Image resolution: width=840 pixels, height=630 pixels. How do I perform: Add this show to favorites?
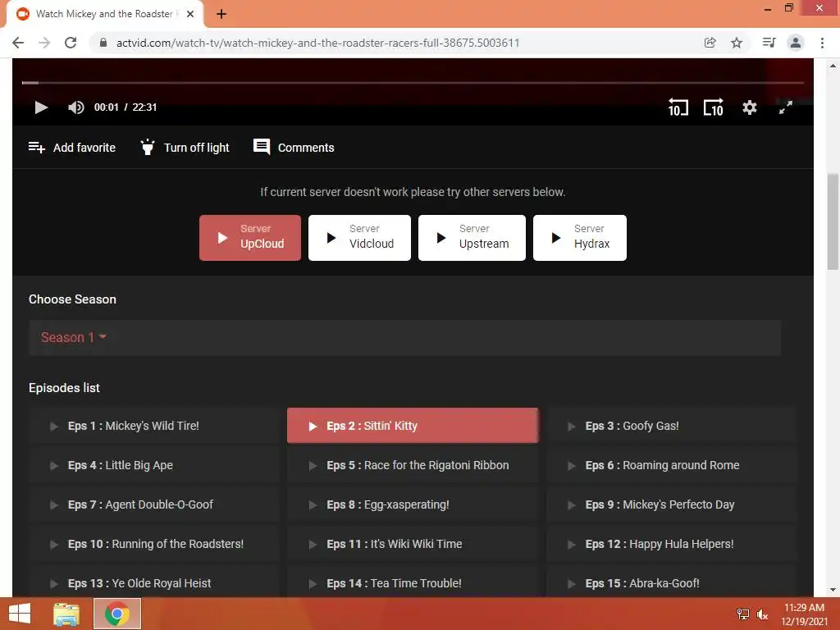(x=72, y=148)
